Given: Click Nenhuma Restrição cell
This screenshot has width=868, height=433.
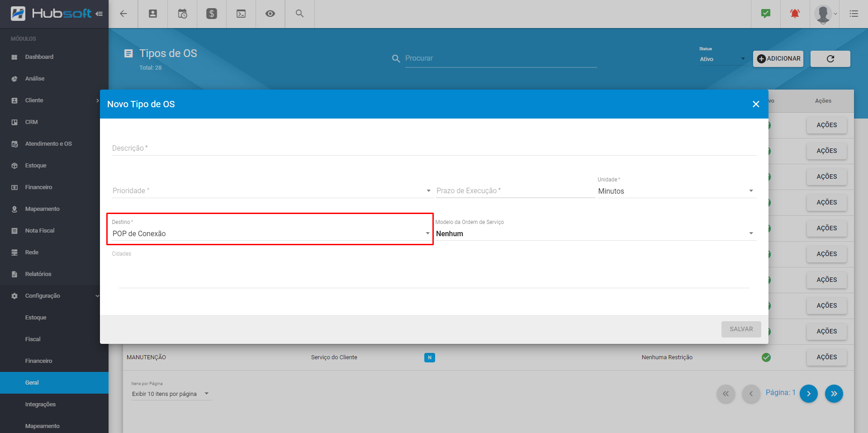Looking at the screenshot, I should (667, 357).
